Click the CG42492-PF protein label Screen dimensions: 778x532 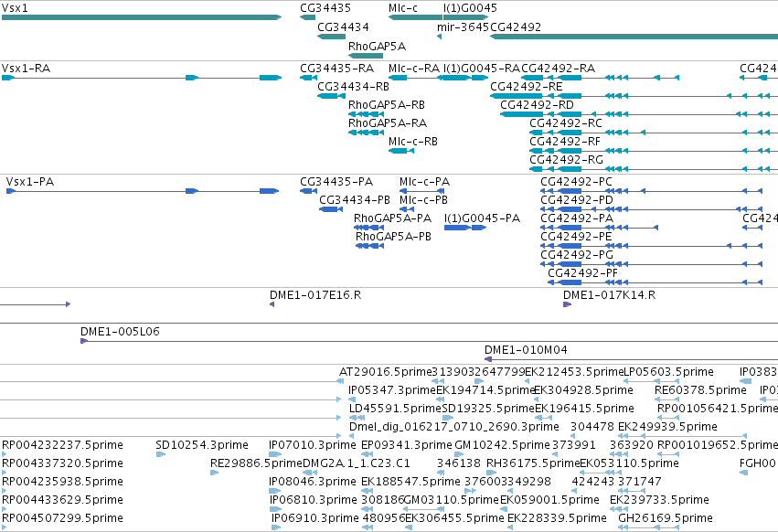[x=582, y=273]
